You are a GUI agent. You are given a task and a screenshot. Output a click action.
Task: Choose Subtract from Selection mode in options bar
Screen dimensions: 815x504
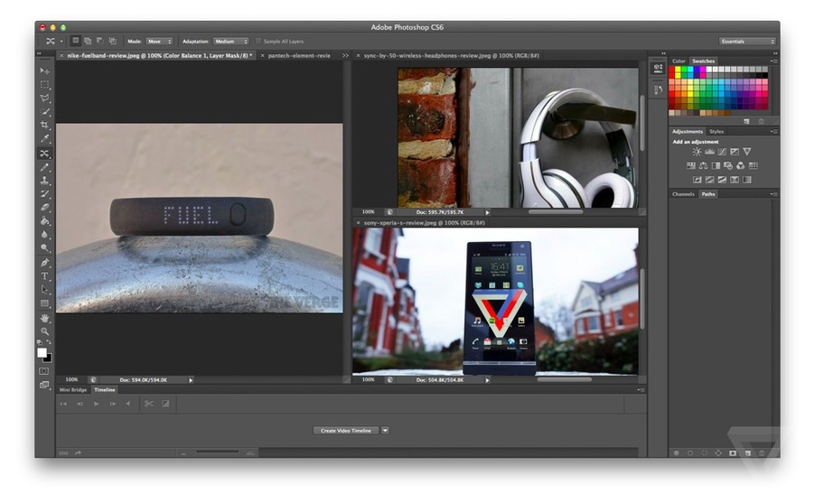point(99,41)
